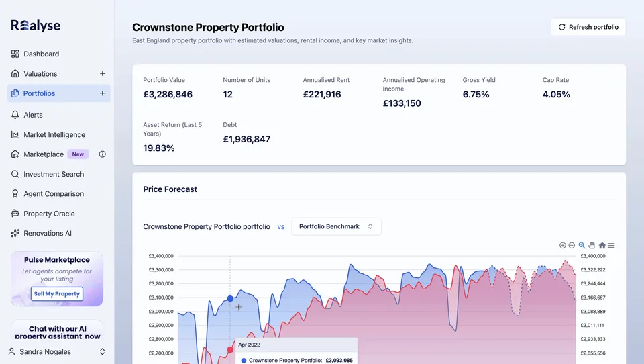Open the Pulse Marketplace promo card
The image size is (644, 364).
click(x=56, y=279)
